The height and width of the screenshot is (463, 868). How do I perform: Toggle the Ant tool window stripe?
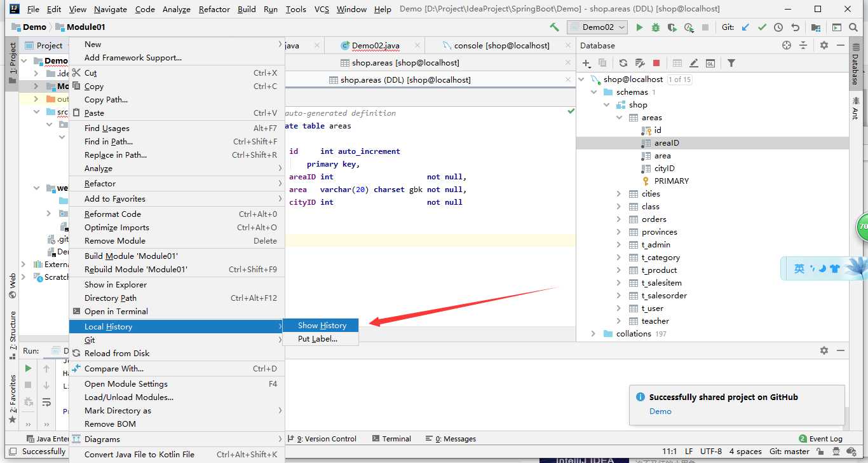(855, 107)
